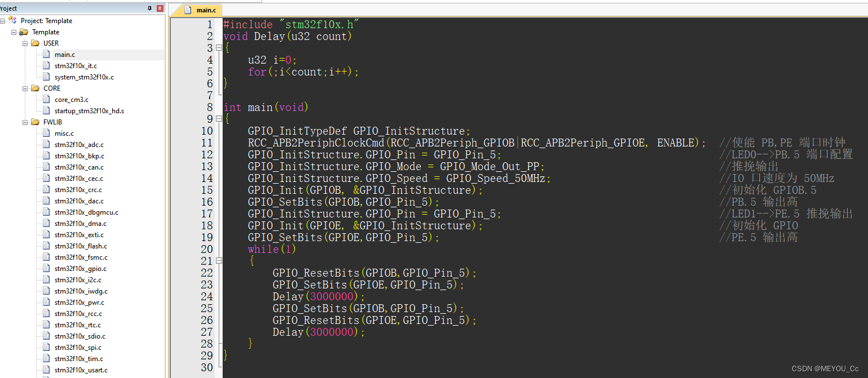868x378 pixels.
Task: Click line number 1 in the gutter
Action: coord(210,24)
